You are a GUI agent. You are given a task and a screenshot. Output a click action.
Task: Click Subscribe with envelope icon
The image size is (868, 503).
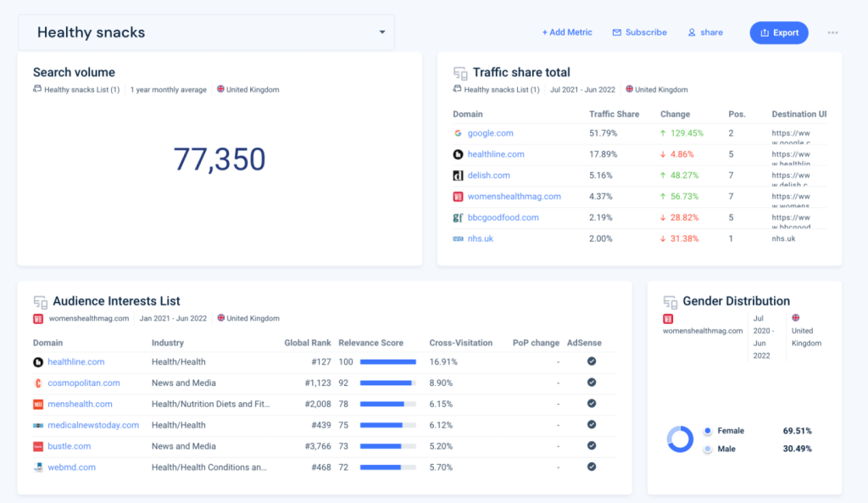tap(639, 33)
